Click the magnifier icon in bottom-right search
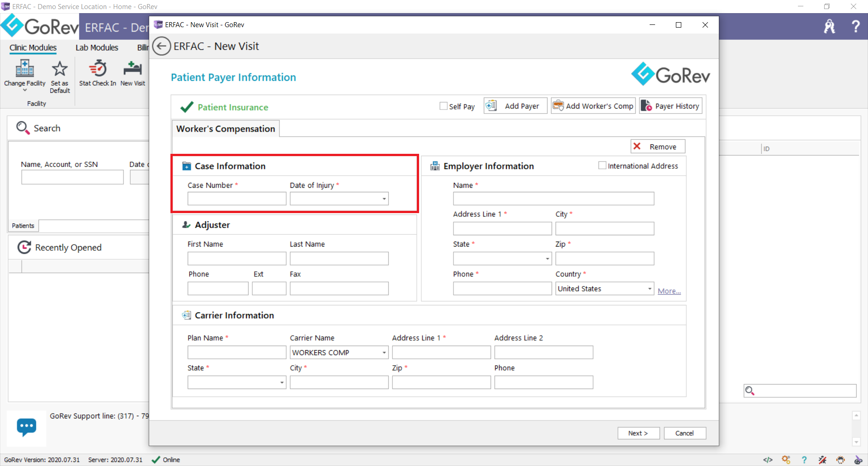The width and height of the screenshot is (868, 466). [750, 390]
